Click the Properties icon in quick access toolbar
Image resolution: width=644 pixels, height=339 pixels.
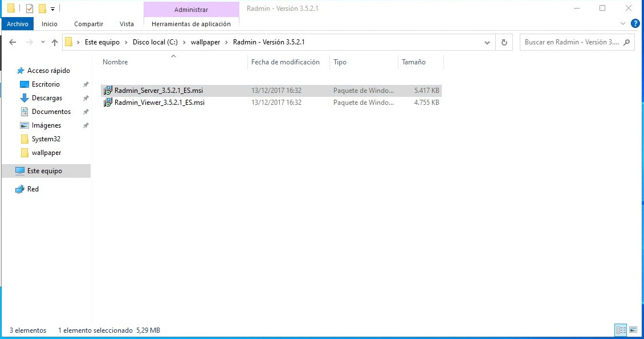30,9
